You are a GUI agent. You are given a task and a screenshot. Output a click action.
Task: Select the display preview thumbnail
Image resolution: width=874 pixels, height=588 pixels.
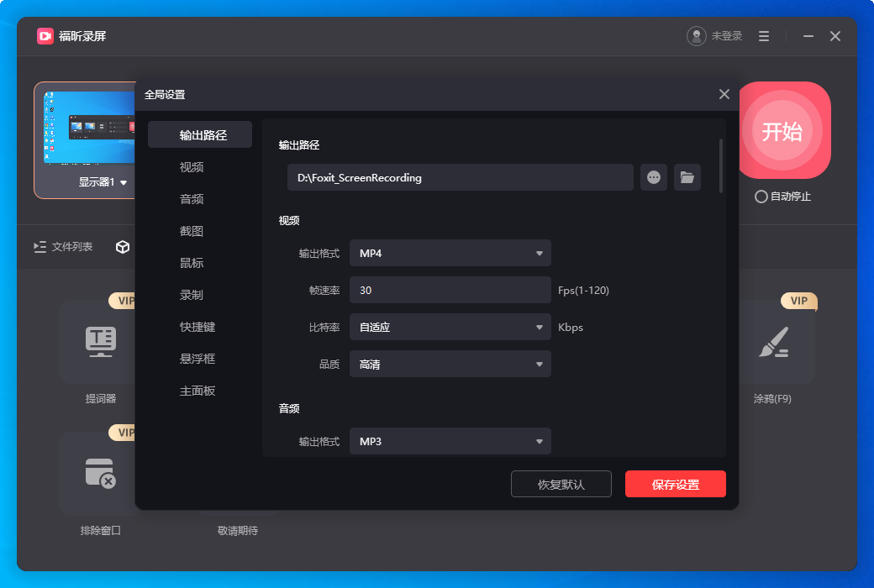[89, 127]
